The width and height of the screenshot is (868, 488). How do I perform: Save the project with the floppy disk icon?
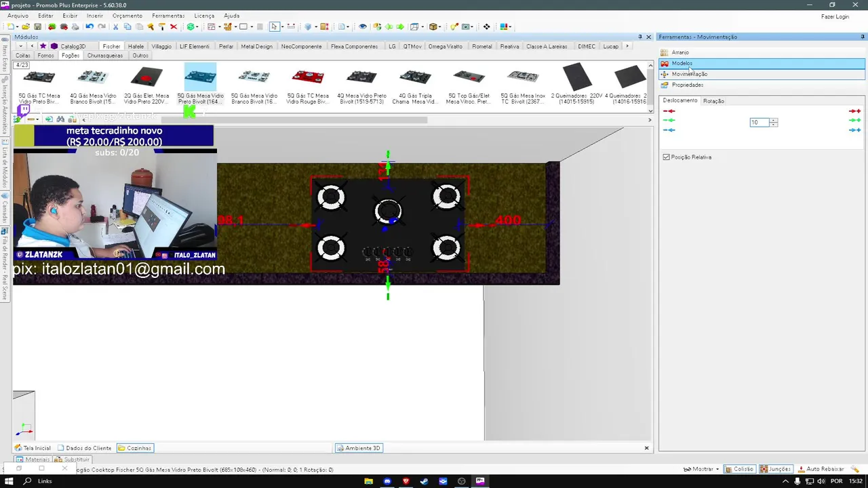[37, 27]
